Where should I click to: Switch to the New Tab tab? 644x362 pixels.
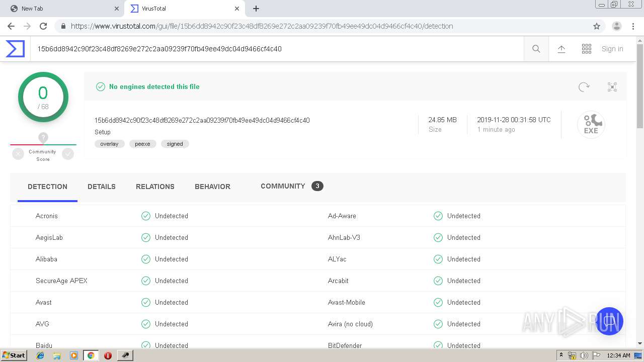(63, 9)
